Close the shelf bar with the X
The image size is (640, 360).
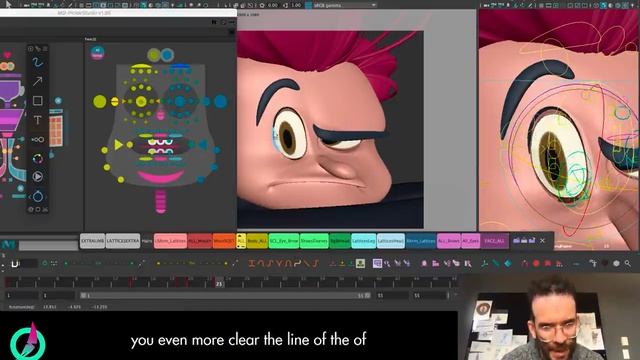(x=542, y=241)
